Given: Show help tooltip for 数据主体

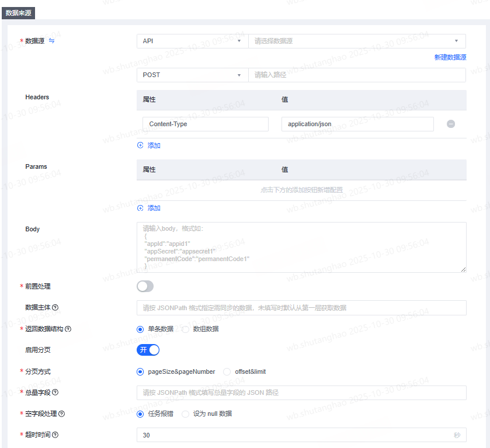Looking at the screenshot, I should tap(55, 308).
